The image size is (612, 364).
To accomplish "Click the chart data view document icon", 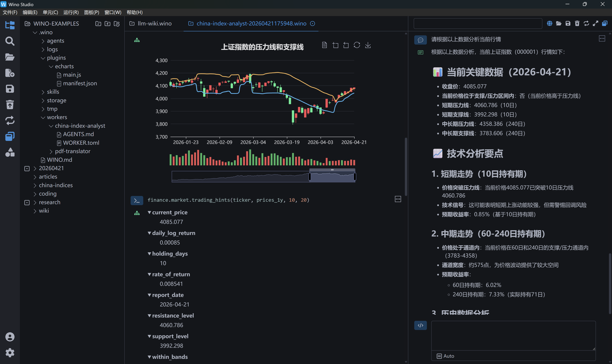I will [324, 45].
